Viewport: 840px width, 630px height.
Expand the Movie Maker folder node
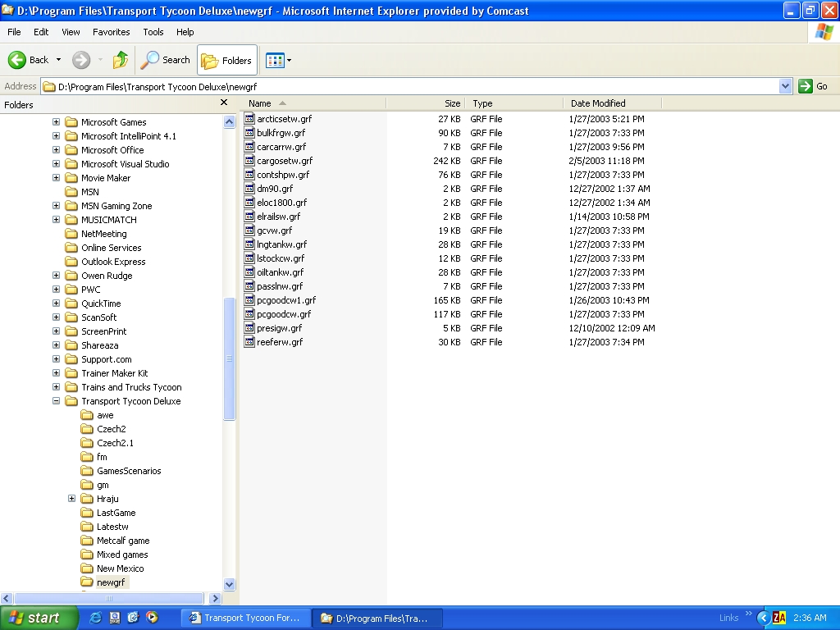pos(57,178)
